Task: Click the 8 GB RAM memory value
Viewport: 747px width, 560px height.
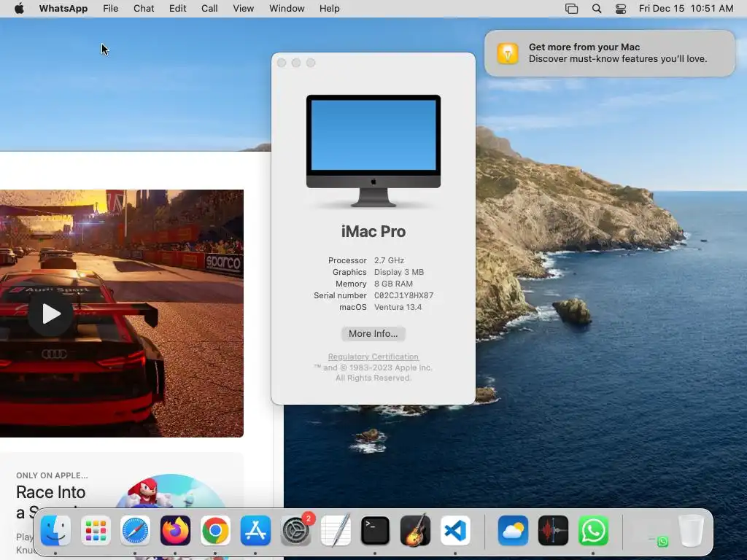Action: tap(393, 284)
